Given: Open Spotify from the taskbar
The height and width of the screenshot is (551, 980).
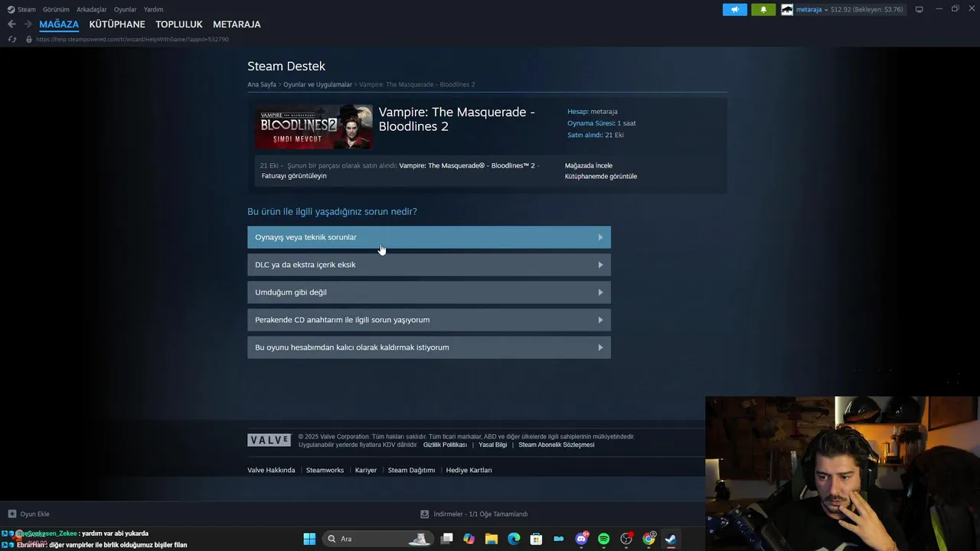Looking at the screenshot, I should point(603,539).
